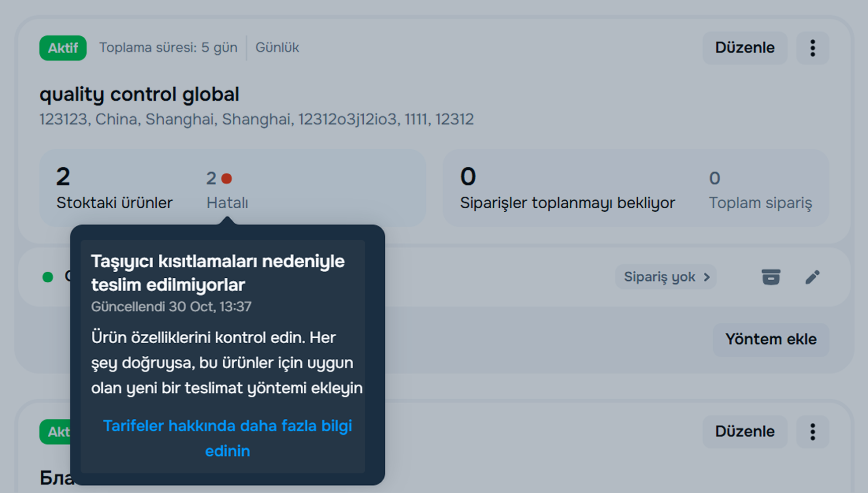The image size is (868, 493).
Task: Click the archive box icon in the delivery method row
Action: [x=770, y=277]
